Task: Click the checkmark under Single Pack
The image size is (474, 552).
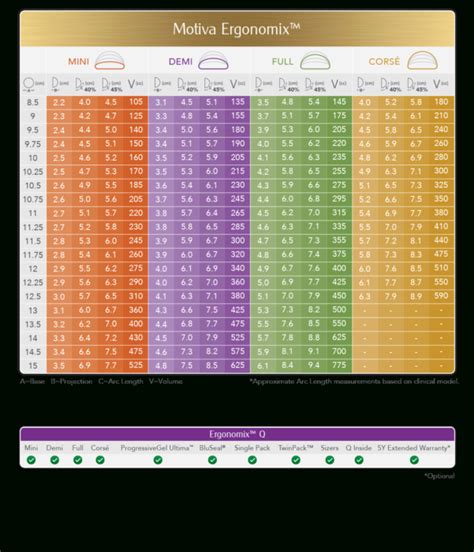Action: coord(252,460)
